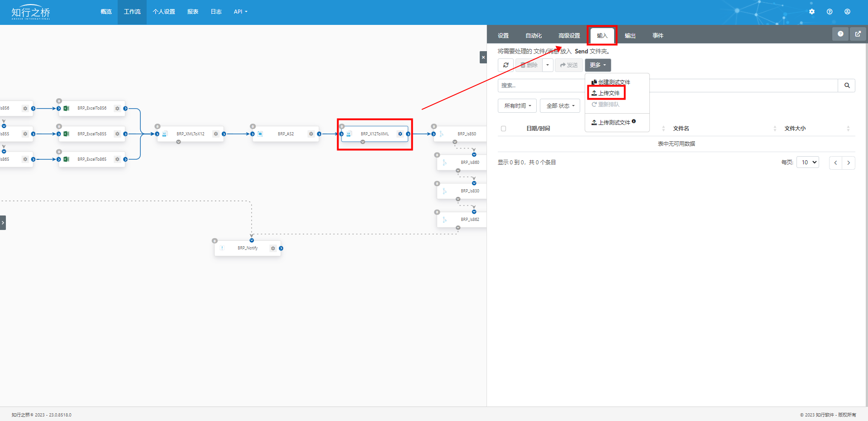This screenshot has width=868, height=421.
Task: Expand the 全部 状态 status filter dropdown
Action: click(560, 106)
